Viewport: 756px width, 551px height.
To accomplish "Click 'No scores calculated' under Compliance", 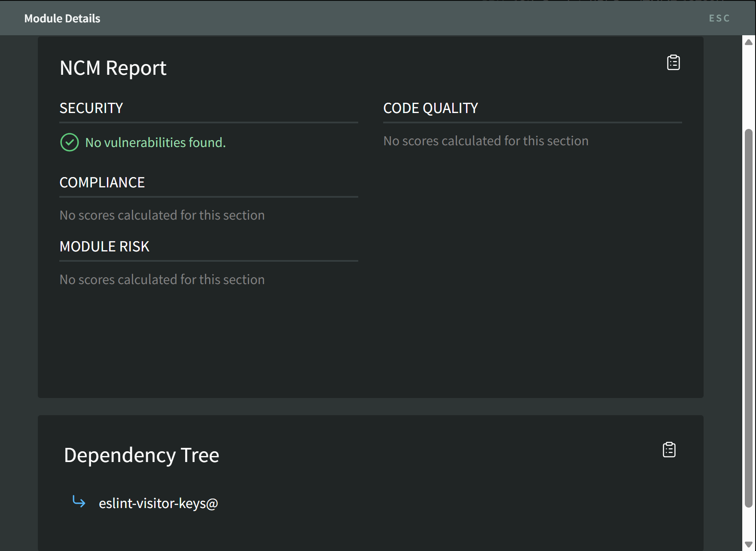I will pos(162,215).
